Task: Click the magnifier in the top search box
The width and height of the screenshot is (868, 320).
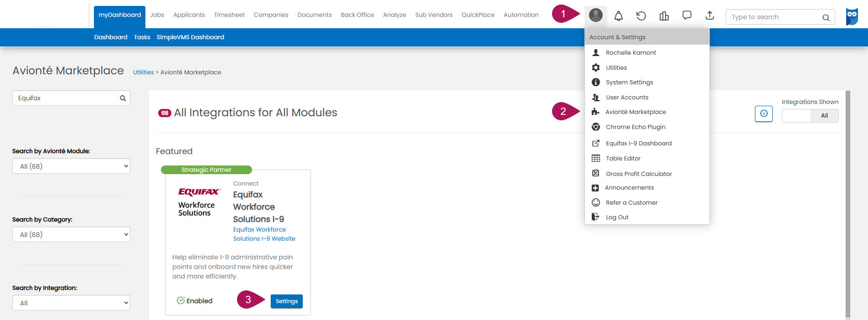Action: pos(826,17)
